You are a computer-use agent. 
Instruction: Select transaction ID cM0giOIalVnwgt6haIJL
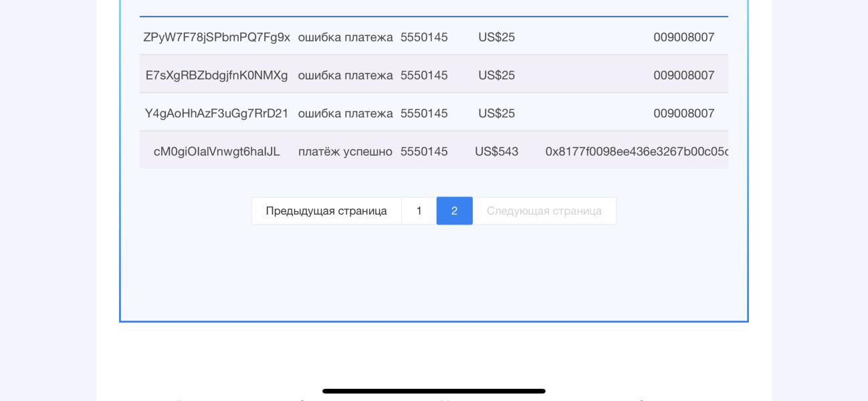217,152
